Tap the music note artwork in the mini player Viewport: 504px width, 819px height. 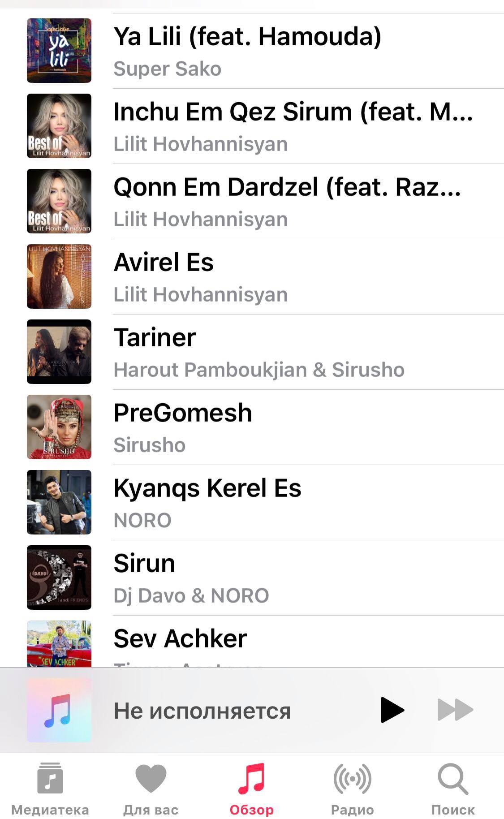[59, 710]
